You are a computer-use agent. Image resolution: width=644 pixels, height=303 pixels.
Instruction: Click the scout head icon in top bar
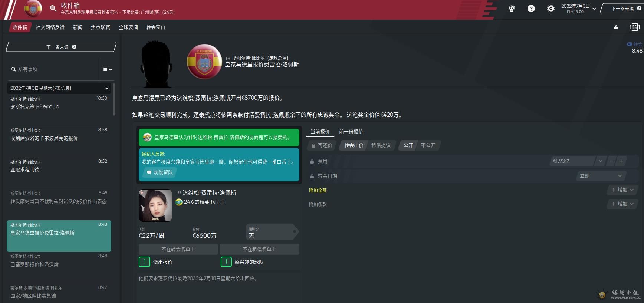click(x=512, y=9)
